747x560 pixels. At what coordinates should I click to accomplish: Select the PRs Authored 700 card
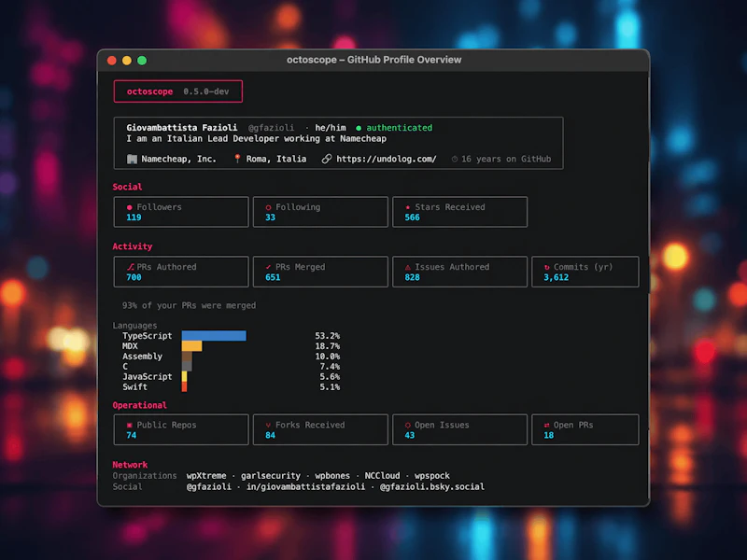click(181, 272)
